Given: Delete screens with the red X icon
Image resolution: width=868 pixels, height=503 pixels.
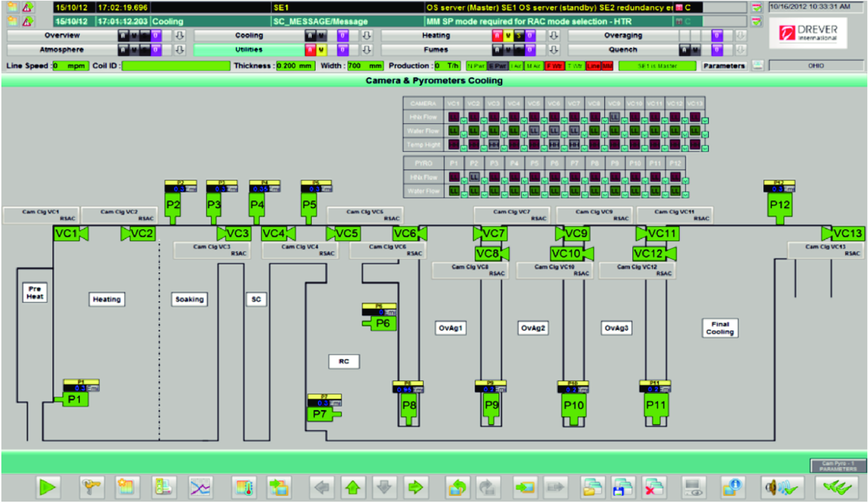Looking at the screenshot, I should click(654, 487).
